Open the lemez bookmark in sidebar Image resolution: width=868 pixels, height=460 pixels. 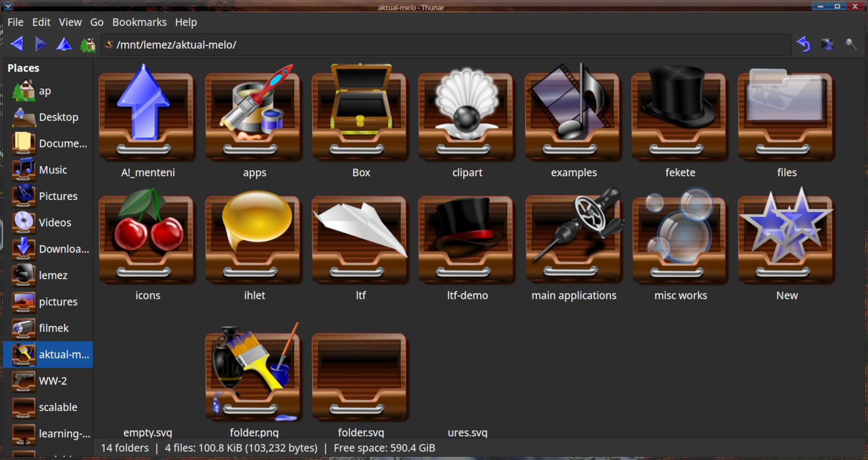tap(48, 276)
